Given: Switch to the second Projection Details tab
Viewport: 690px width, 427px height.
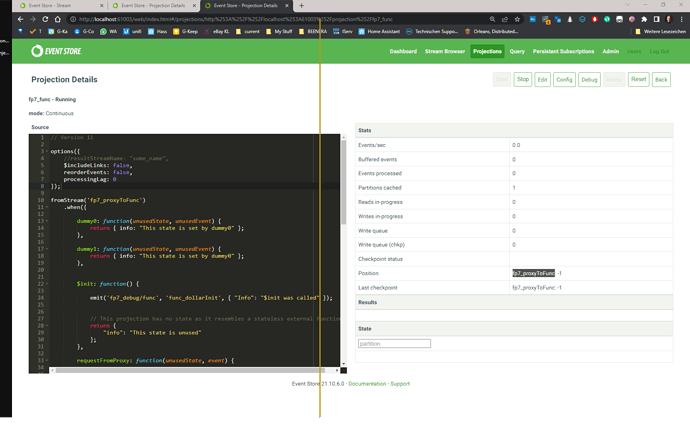Looking at the screenshot, I should pos(245,6).
